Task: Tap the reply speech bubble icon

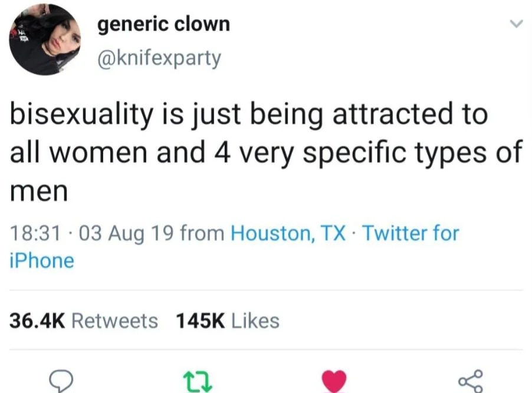Action: pyautogui.click(x=61, y=381)
